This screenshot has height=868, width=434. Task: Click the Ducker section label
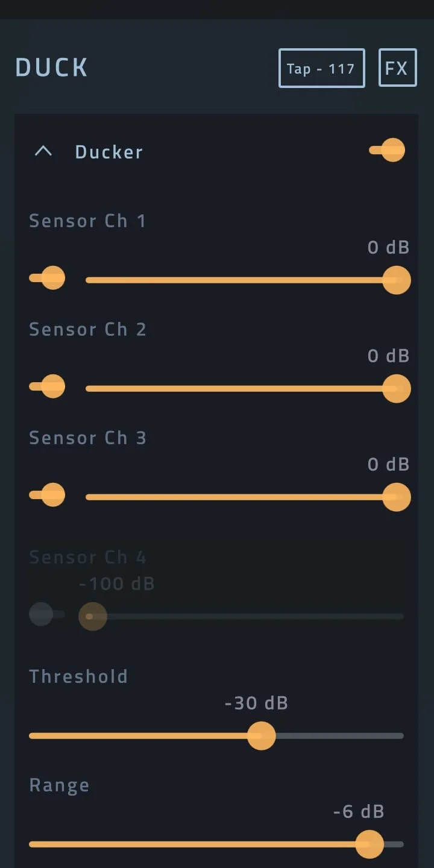click(108, 152)
